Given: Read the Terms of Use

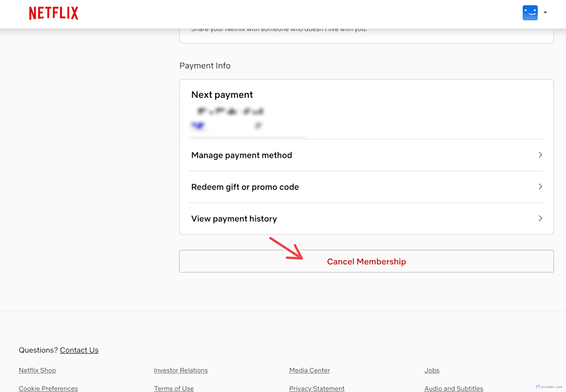Looking at the screenshot, I should (x=173, y=388).
